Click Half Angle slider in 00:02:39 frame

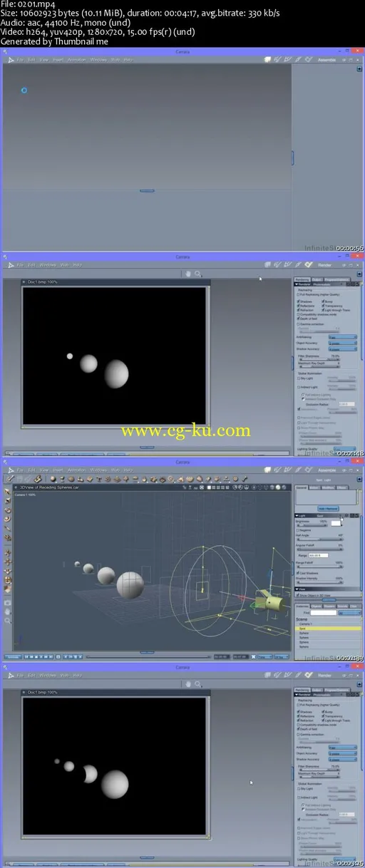[x=320, y=539]
